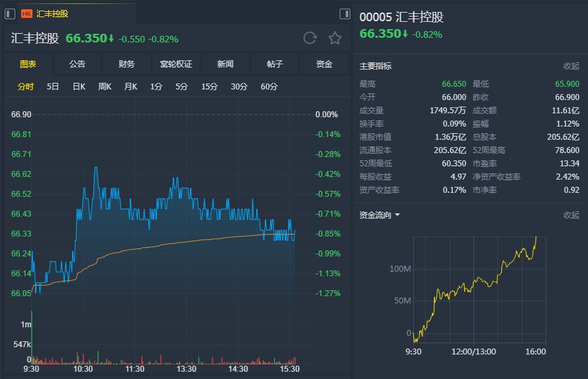588x379 pixels.
Task: Switch chart to 5日 view
Action: click(x=53, y=87)
